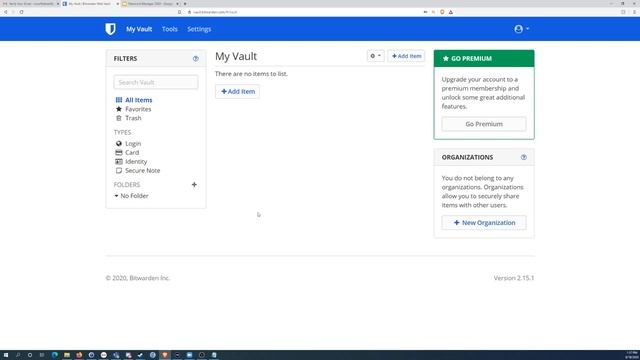Open the browser main menu
Image resolution: width=640 pixels, height=360 pixels.
(x=634, y=12)
